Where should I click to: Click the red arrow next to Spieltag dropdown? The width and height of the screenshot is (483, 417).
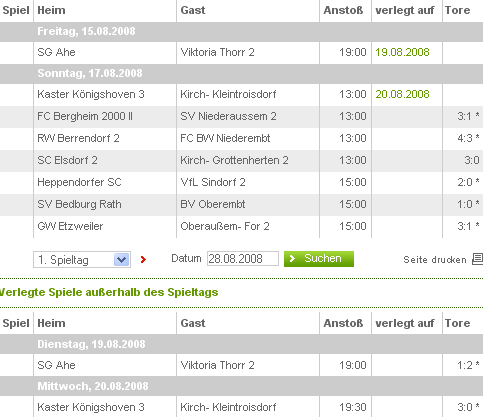(x=143, y=259)
